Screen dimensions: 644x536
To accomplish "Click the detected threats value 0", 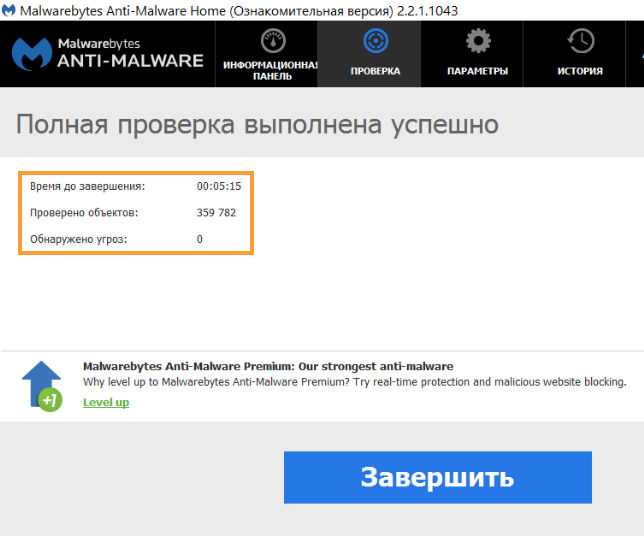I will pos(200,239).
